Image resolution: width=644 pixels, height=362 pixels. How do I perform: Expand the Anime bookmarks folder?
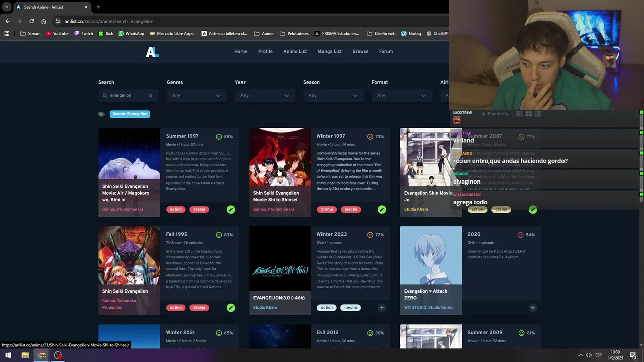tap(264, 34)
